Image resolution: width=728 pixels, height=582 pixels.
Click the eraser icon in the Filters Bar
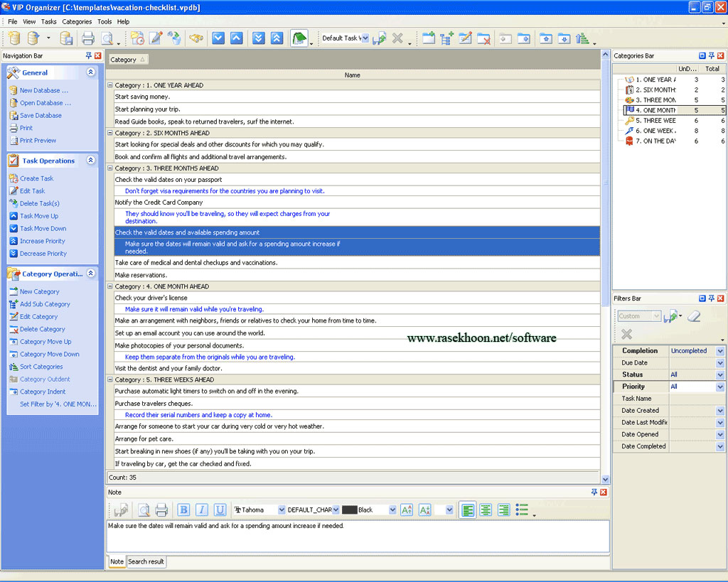click(x=694, y=316)
